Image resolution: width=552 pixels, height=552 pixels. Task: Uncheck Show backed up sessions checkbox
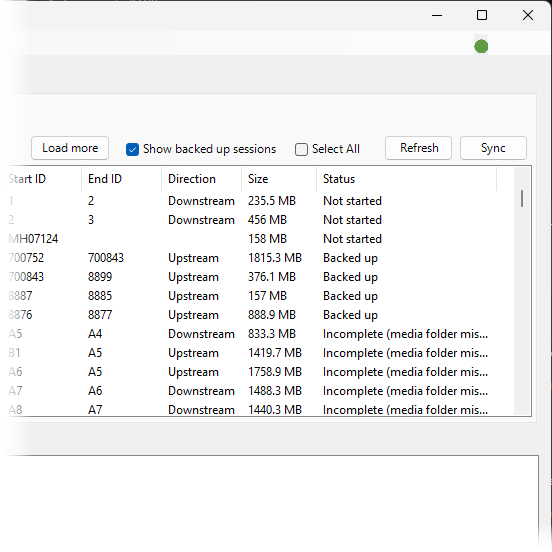pos(132,149)
